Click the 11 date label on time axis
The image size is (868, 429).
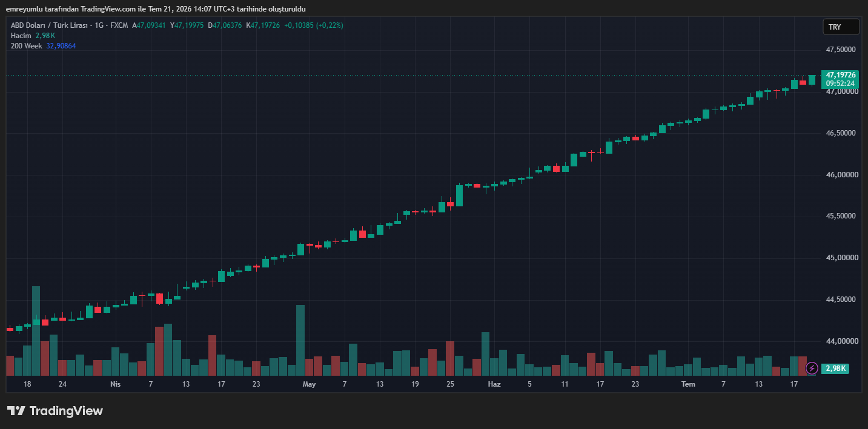pos(565,384)
